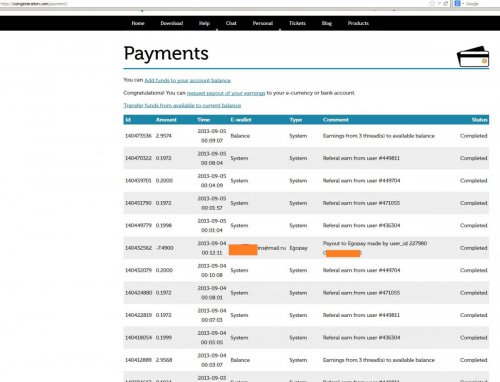Click time 2013-09-04 00:12:11 cell
Screen dimensions: 500x382
[212, 248]
